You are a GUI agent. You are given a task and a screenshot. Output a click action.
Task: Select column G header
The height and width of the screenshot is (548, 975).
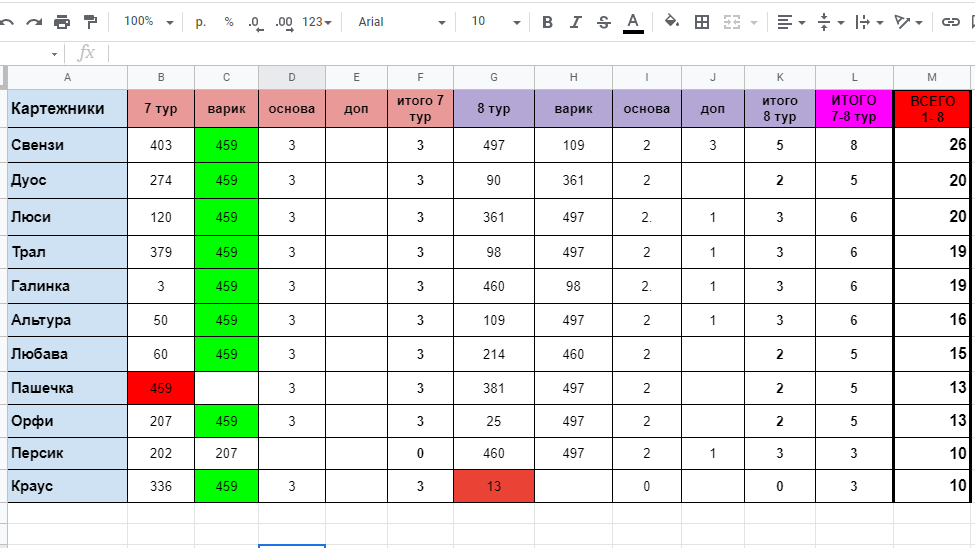click(494, 77)
